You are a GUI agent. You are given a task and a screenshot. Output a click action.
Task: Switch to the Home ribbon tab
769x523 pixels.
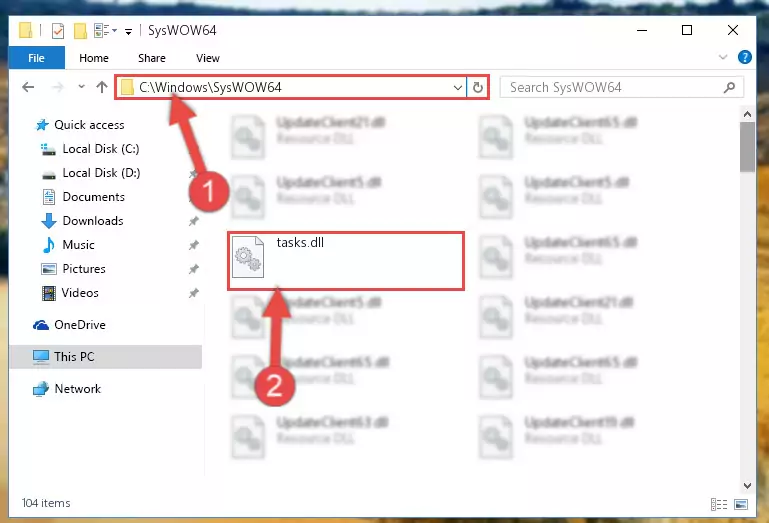tap(94, 58)
